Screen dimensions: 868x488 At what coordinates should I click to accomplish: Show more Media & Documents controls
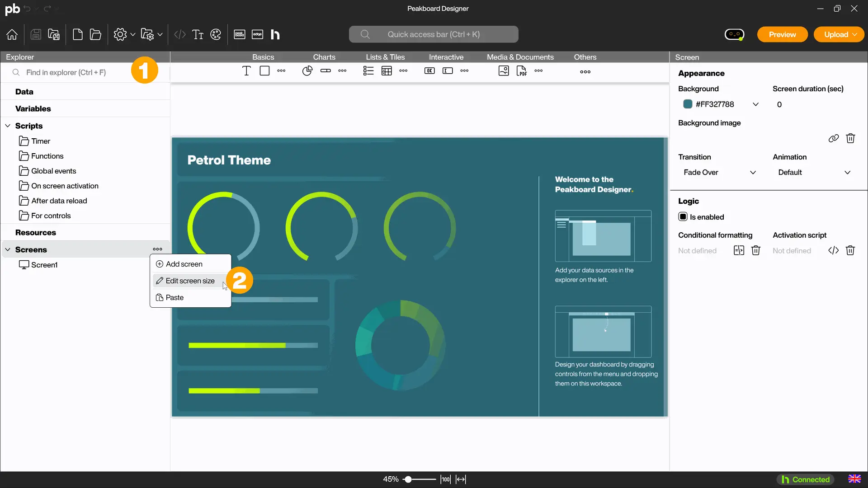[538, 71]
